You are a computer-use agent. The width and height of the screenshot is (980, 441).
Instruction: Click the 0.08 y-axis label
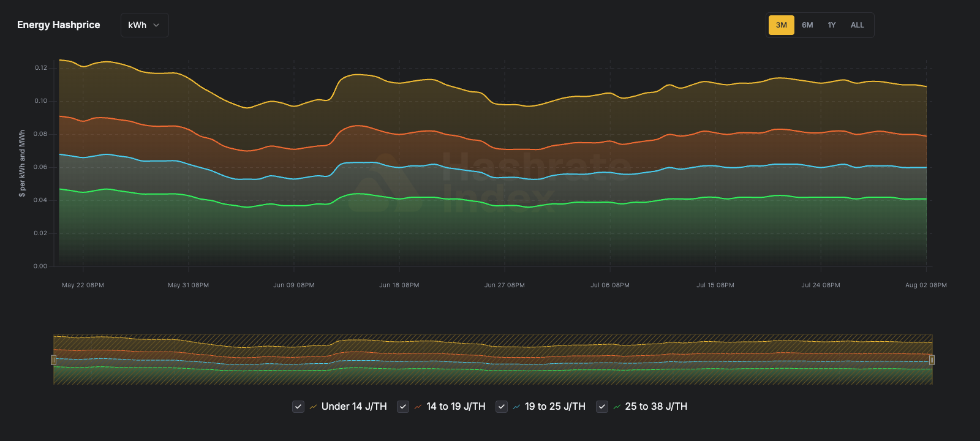click(41, 134)
